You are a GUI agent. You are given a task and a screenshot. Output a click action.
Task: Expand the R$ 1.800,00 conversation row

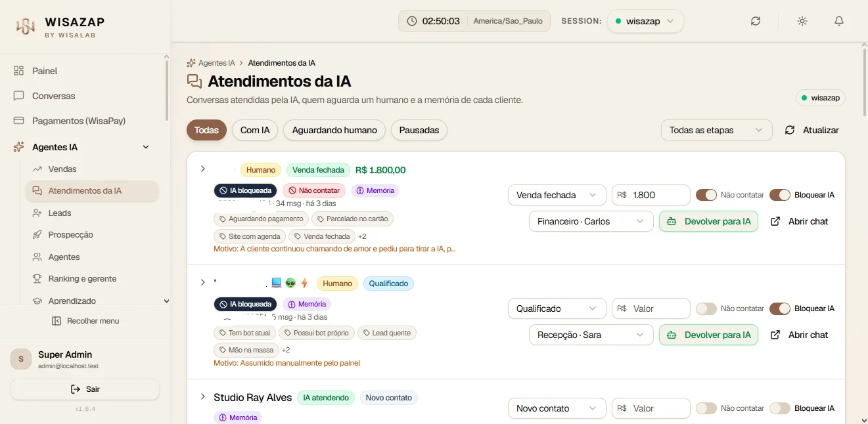(203, 169)
